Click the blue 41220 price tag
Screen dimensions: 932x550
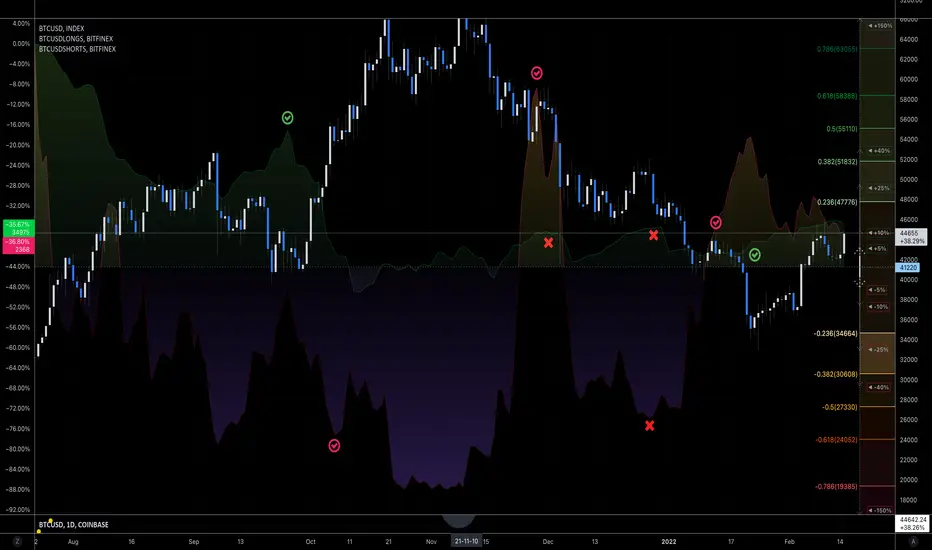908,268
